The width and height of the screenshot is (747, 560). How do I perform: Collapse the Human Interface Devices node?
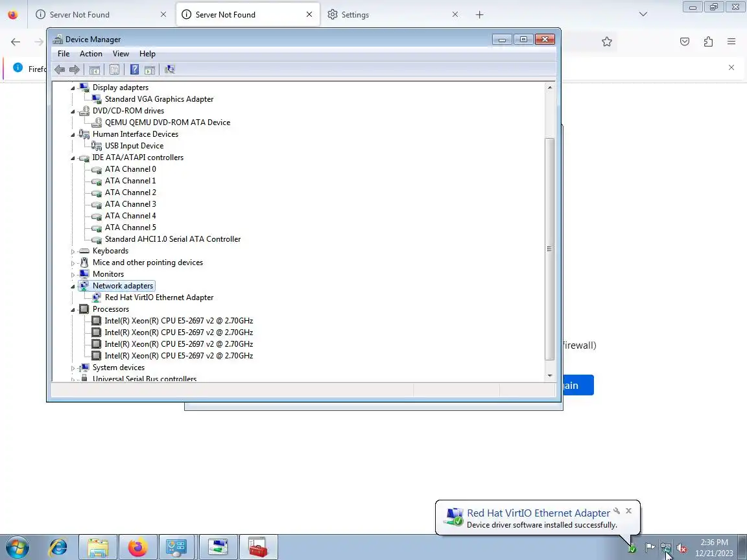click(73, 134)
